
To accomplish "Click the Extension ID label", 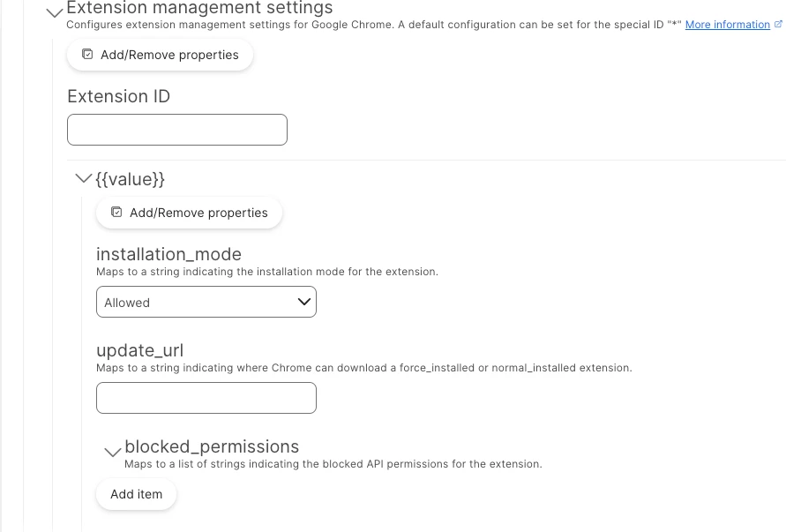I will pyautogui.click(x=119, y=96).
